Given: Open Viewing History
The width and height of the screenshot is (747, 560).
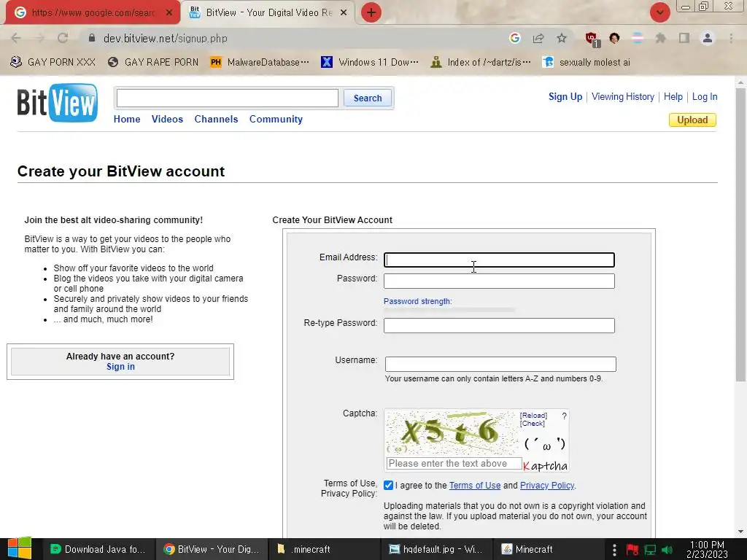Looking at the screenshot, I should 623,97.
